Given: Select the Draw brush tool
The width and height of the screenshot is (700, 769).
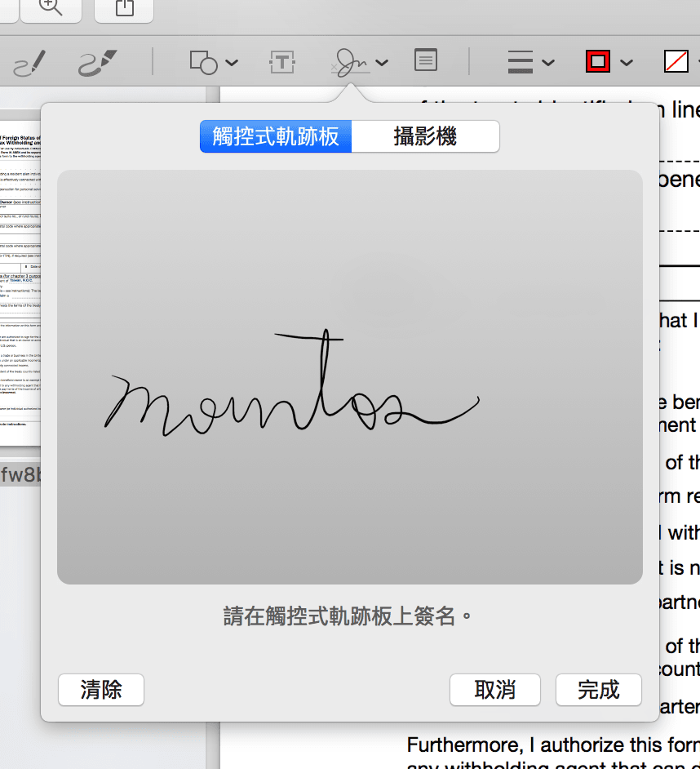Looking at the screenshot, I should [x=98, y=63].
